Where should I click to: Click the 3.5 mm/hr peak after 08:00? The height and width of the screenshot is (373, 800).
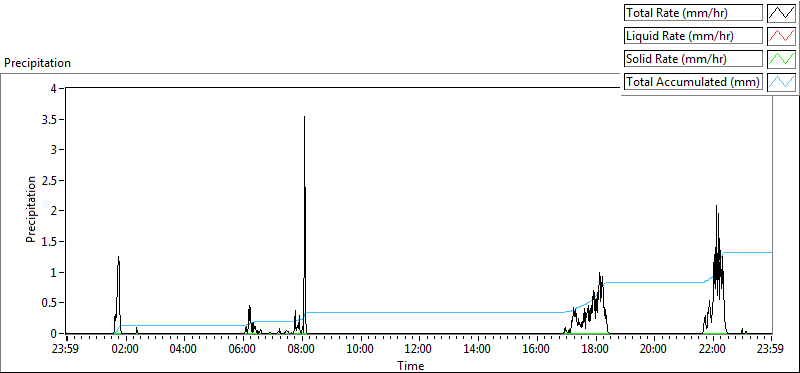click(x=305, y=117)
